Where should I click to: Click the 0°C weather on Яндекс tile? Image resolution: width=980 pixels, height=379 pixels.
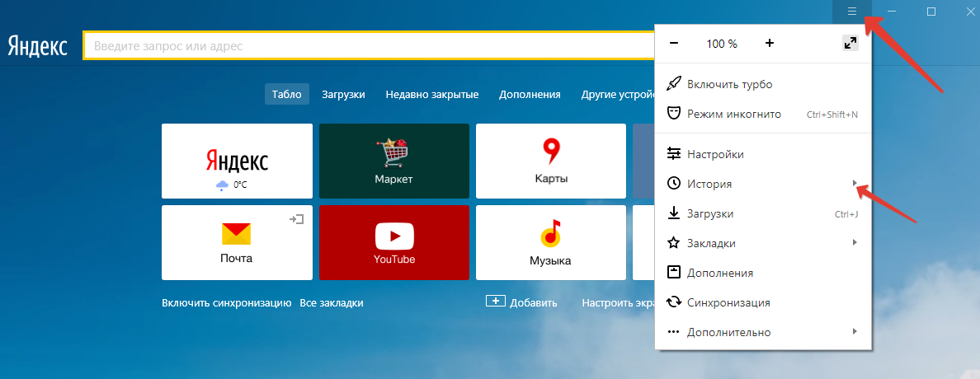(232, 185)
